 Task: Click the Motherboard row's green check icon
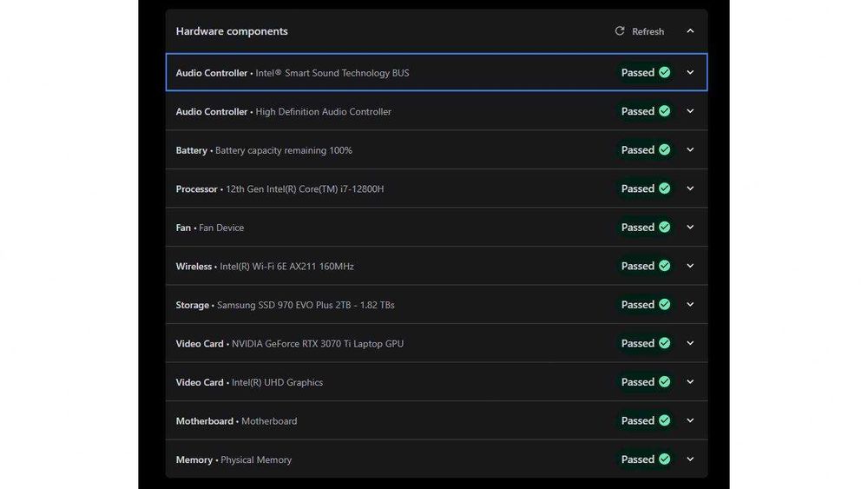click(665, 420)
